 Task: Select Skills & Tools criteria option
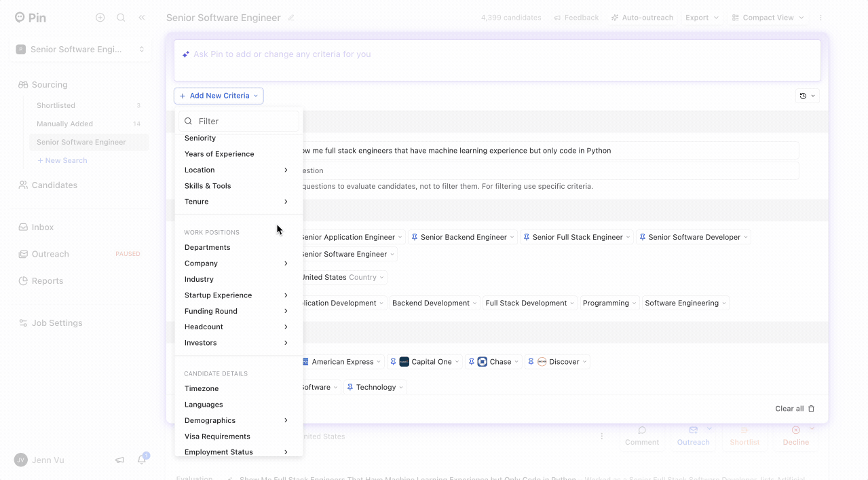[x=208, y=186]
